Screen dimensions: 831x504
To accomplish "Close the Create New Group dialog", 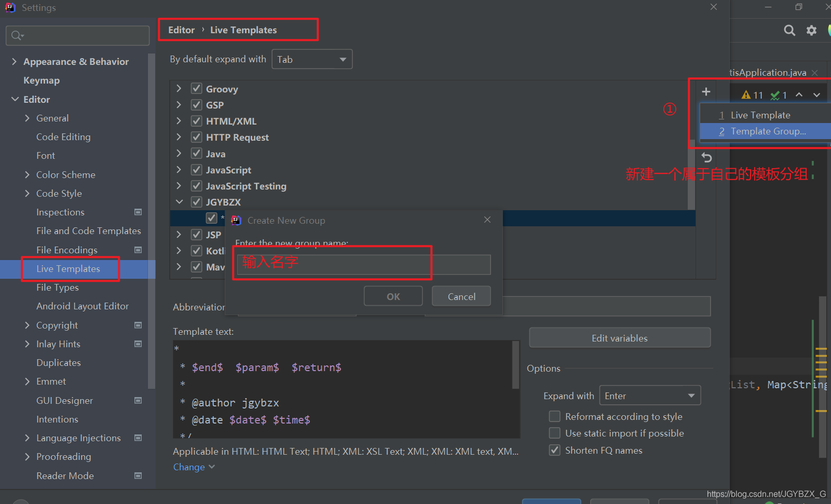I will click(x=487, y=220).
